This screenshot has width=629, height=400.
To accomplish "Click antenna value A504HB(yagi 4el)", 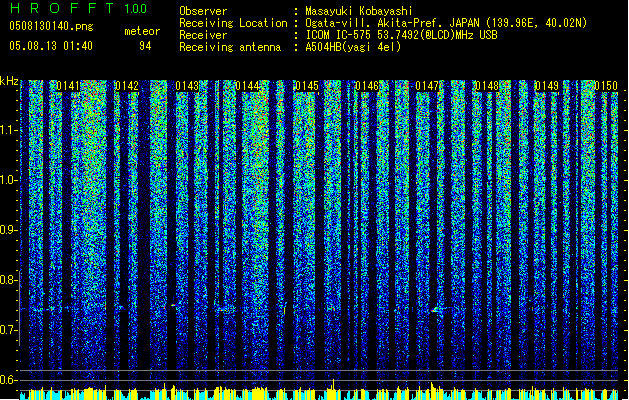I will (x=353, y=47).
